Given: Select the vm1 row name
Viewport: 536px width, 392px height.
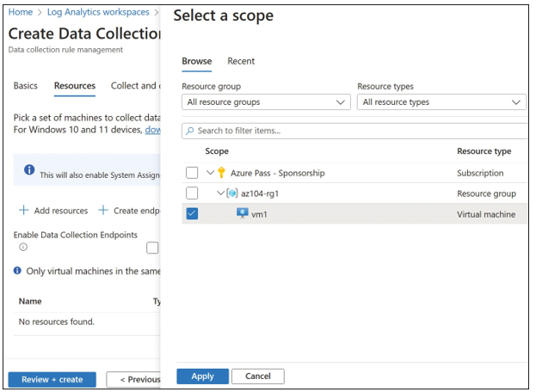Looking at the screenshot, I should click(259, 214).
